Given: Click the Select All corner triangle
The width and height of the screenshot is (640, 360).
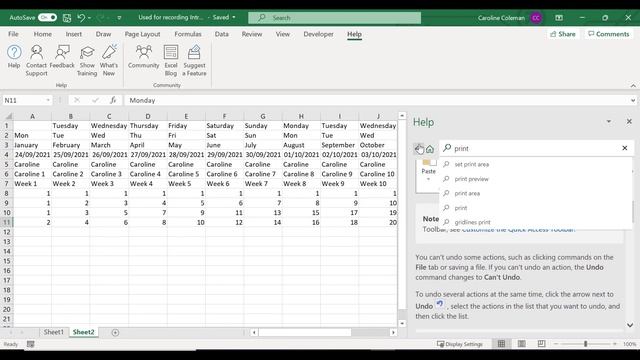Looking at the screenshot, I should [x=8, y=116].
